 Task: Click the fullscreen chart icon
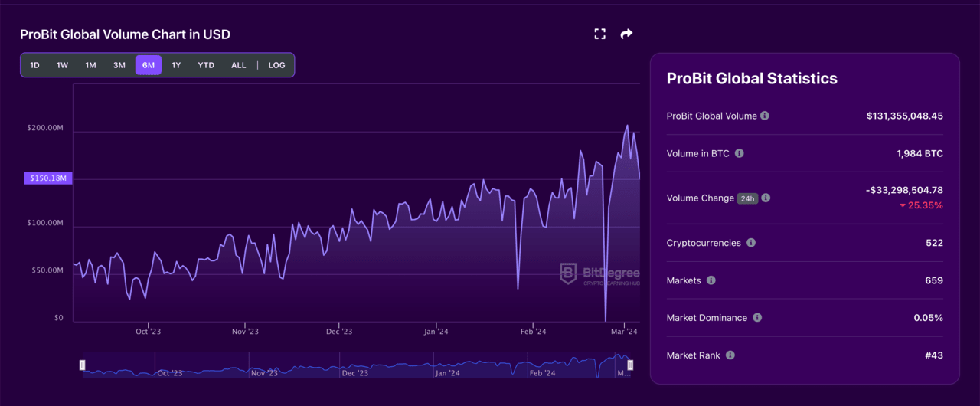599,34
